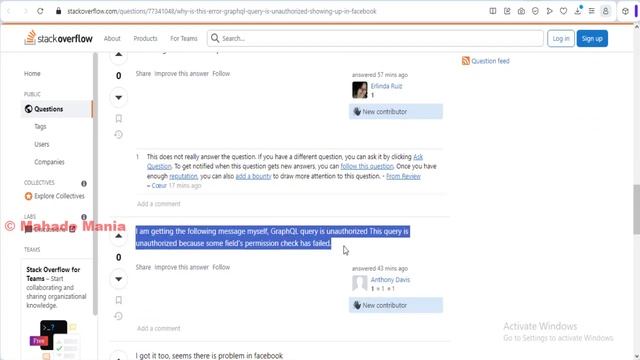Open 'add a bounty' link
The height and width of the screenshot is (360, 640).
point(253,176)
